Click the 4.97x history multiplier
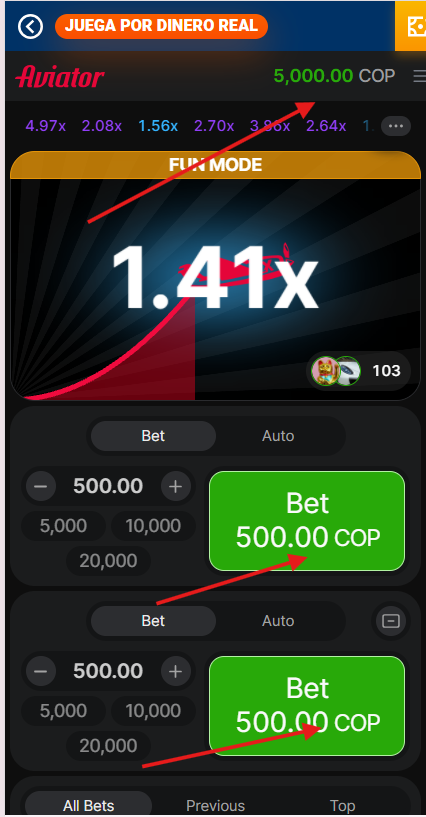 [x=46, y=126]
